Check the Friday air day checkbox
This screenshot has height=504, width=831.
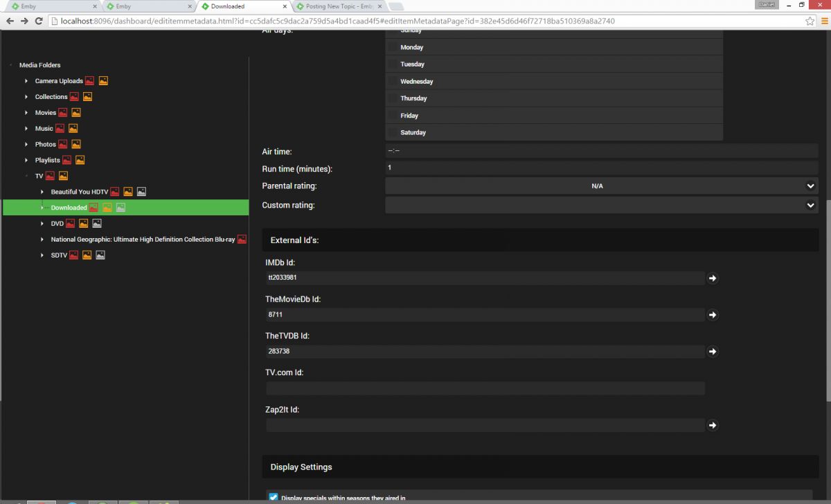pos(393,116)
